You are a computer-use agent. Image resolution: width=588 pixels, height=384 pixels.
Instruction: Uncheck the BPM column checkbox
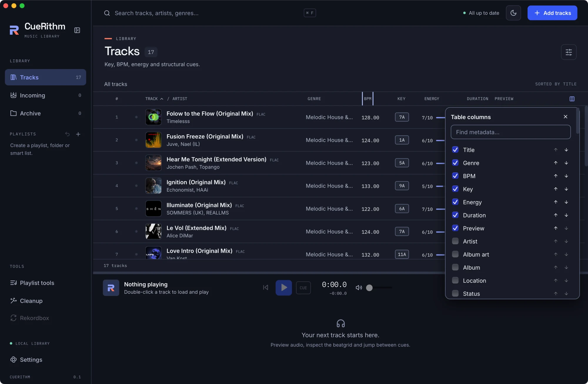(x=455, y=176)
